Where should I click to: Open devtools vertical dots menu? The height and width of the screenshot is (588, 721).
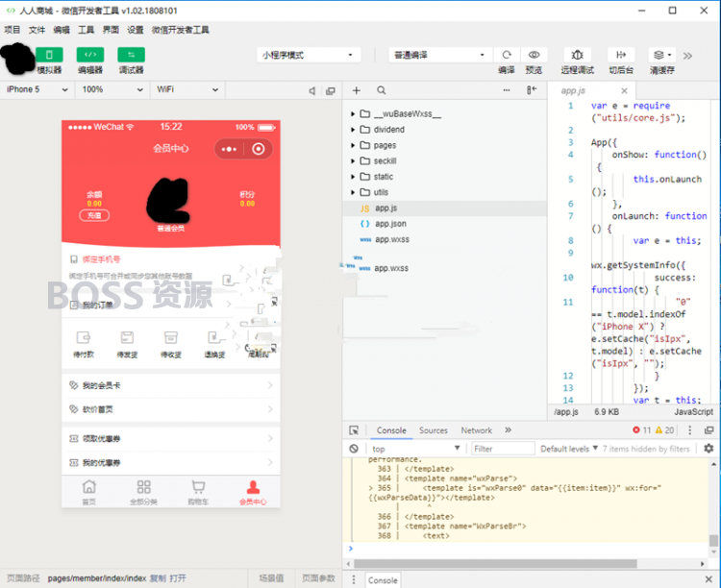click(x=689, y=429)
